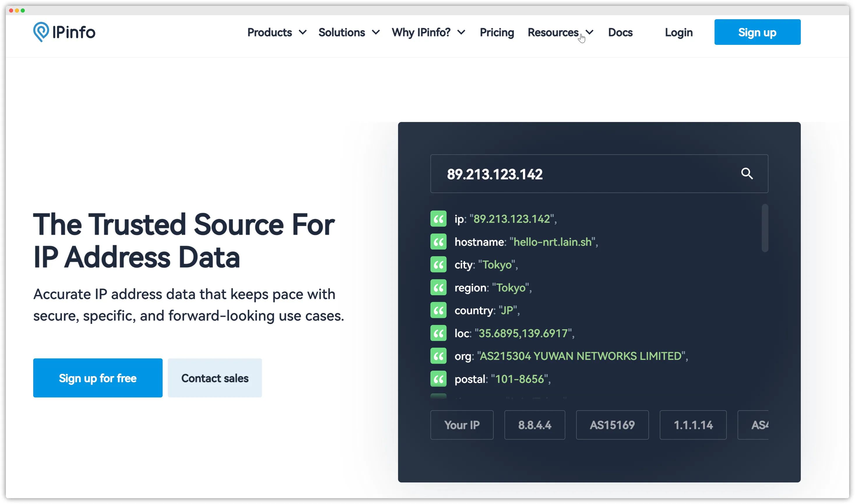Click the Sign up for free button
The width and height of the screenshot is (855, 504).
click(x=98, y=378)
